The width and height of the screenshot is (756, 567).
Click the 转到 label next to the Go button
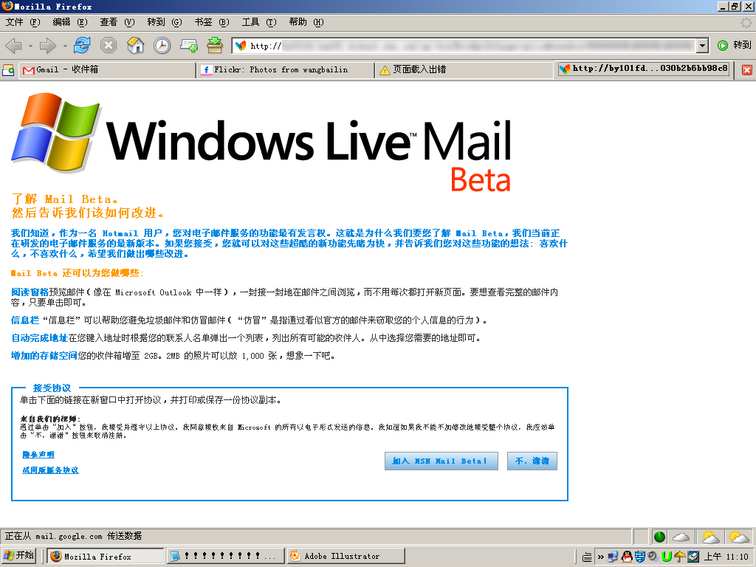[742, 45]
